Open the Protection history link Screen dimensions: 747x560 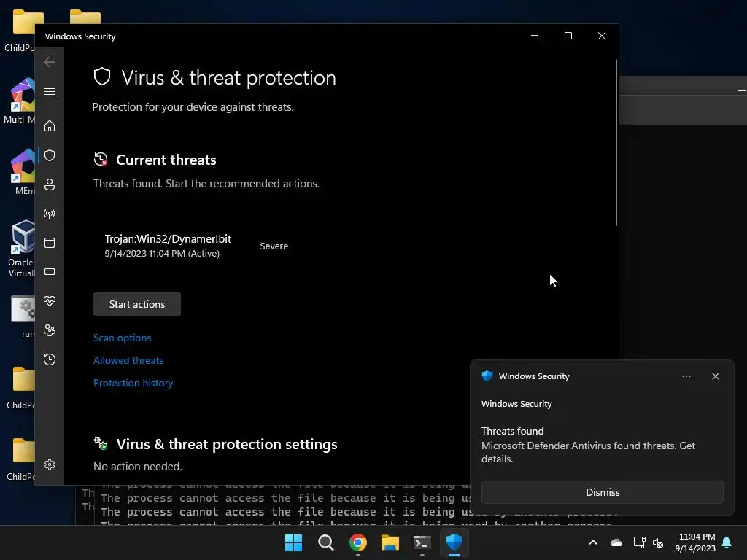[x=133, y=383]
